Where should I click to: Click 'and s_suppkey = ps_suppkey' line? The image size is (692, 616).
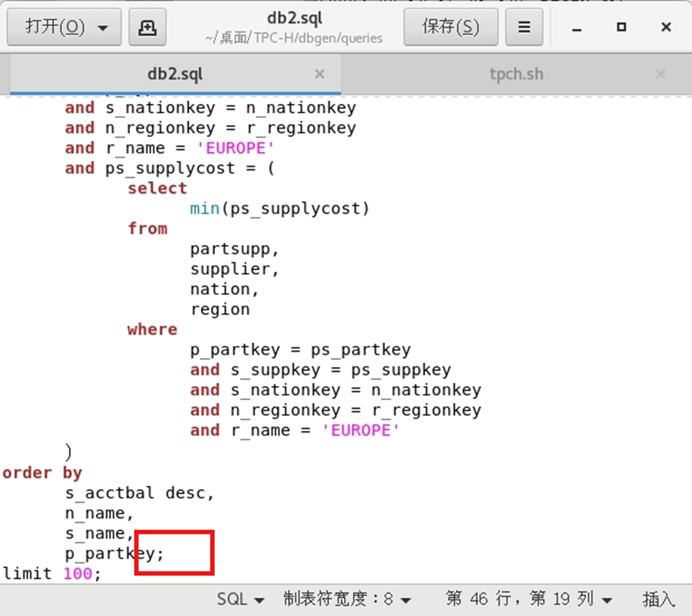320,369
